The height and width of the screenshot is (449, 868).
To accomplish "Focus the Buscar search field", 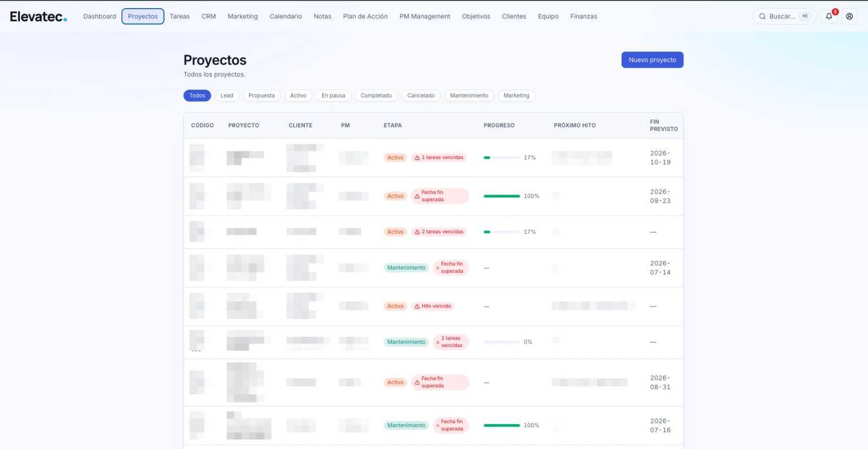I will (784, 16).
